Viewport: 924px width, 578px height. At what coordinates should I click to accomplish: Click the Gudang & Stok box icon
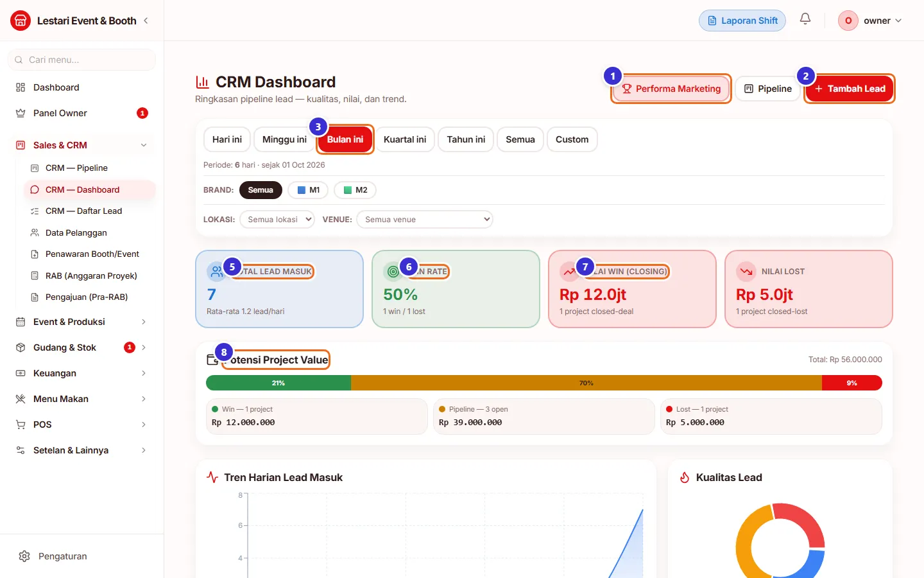click(x=21, y=347)
